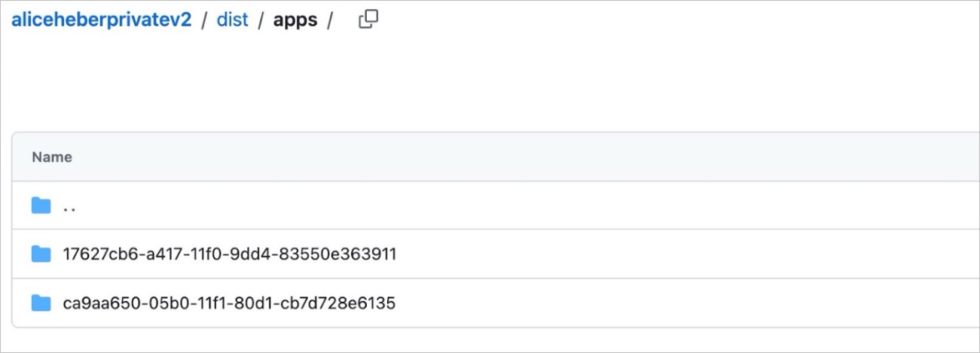Go up via the ".." parent directory name
Image resolution: width=980 pixels, height=353 pixels.
pyautogui.click(x=69, y=206)
